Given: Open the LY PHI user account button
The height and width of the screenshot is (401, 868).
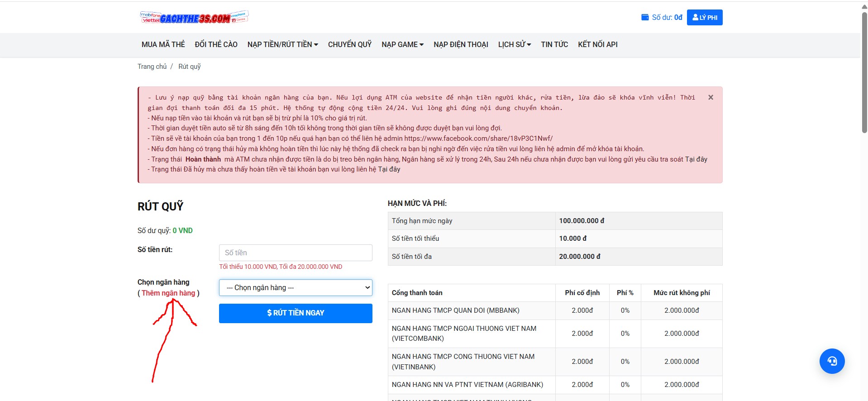Looking at the screenshot, I should [x=705, y=17].
